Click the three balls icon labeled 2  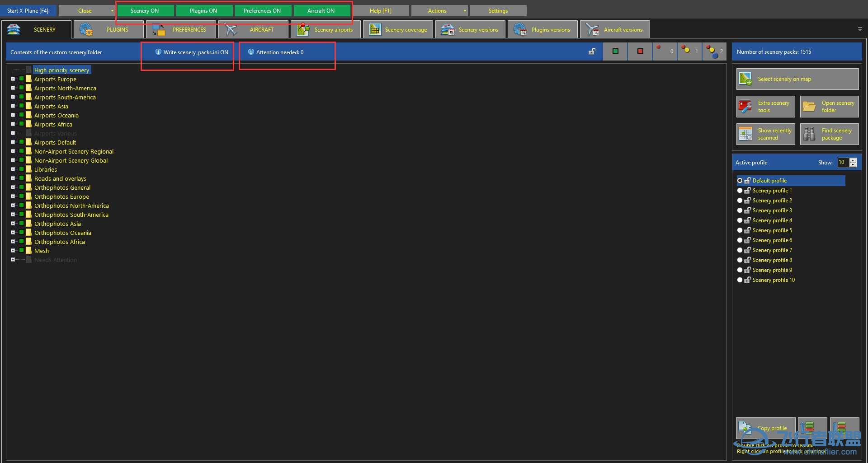pyautogui.click(x=712, y=52)
